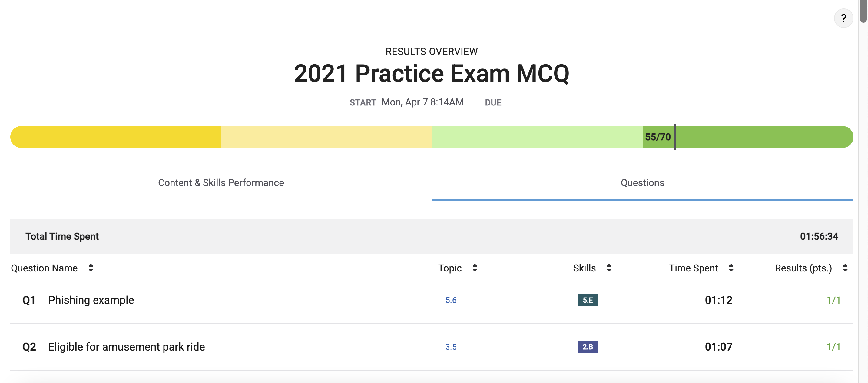Viewport: 868px width, 383px height.
Task: Click the 2.B skill badge
Action: click(587, 347)
